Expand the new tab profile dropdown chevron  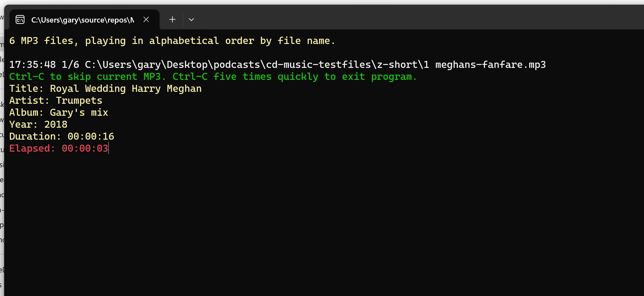pos(191,19)
